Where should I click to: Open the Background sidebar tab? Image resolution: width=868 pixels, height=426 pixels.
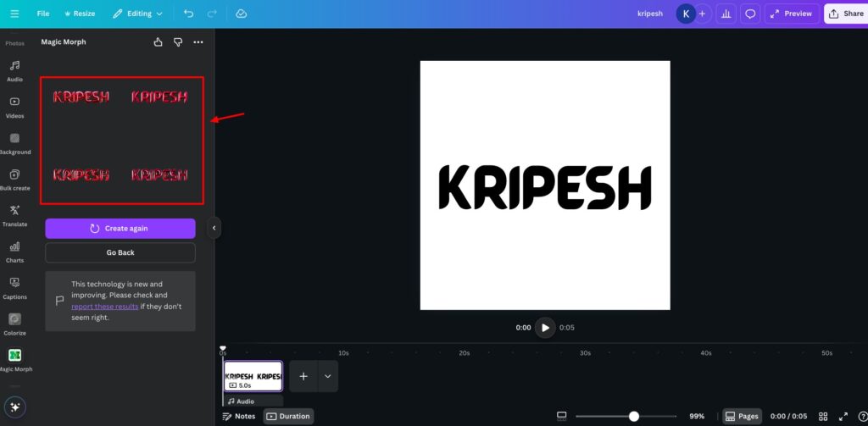click(x=15, y=144)
